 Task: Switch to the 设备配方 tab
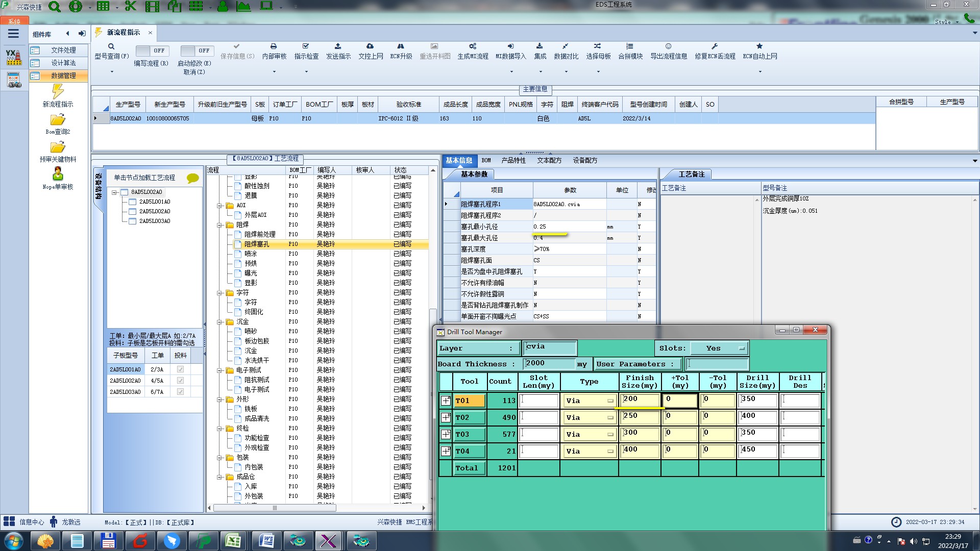coord(584,160)
